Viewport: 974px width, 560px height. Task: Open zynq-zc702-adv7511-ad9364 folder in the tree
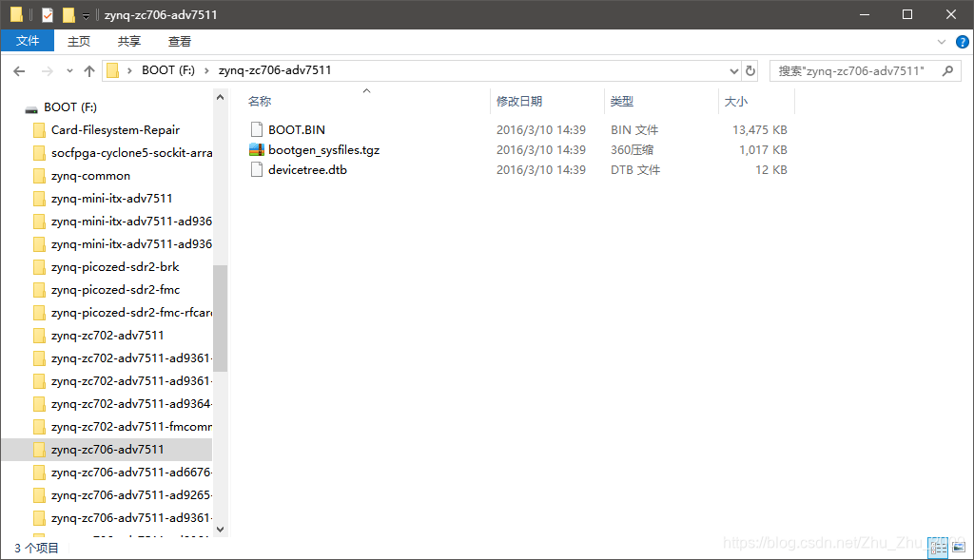pyautogui.click(x=131, y=403)
